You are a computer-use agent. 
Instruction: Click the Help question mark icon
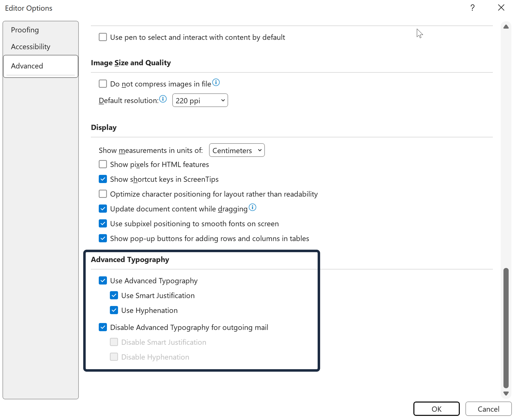(472, 8)
